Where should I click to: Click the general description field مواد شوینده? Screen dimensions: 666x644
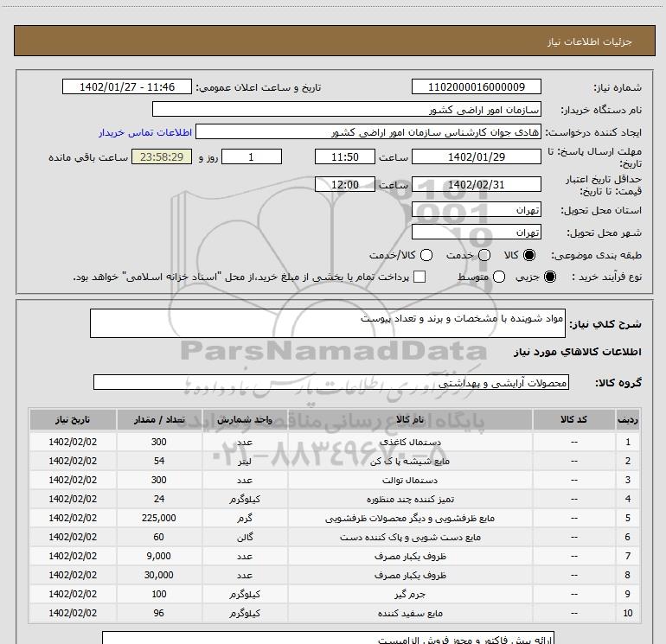click(x=328, y=323)
